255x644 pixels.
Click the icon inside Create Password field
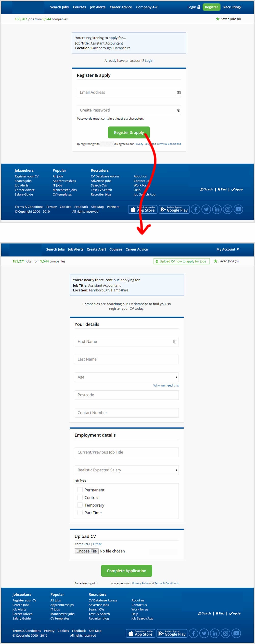point(178,110)
